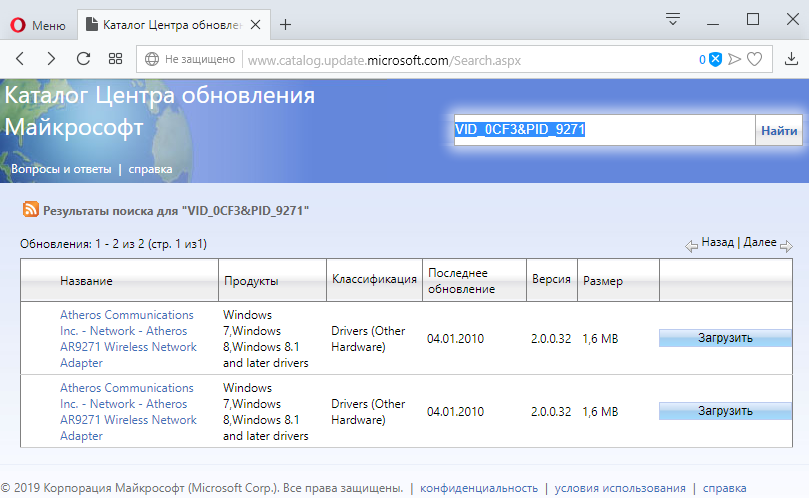Click the catalog search input field

coord(605,130)
